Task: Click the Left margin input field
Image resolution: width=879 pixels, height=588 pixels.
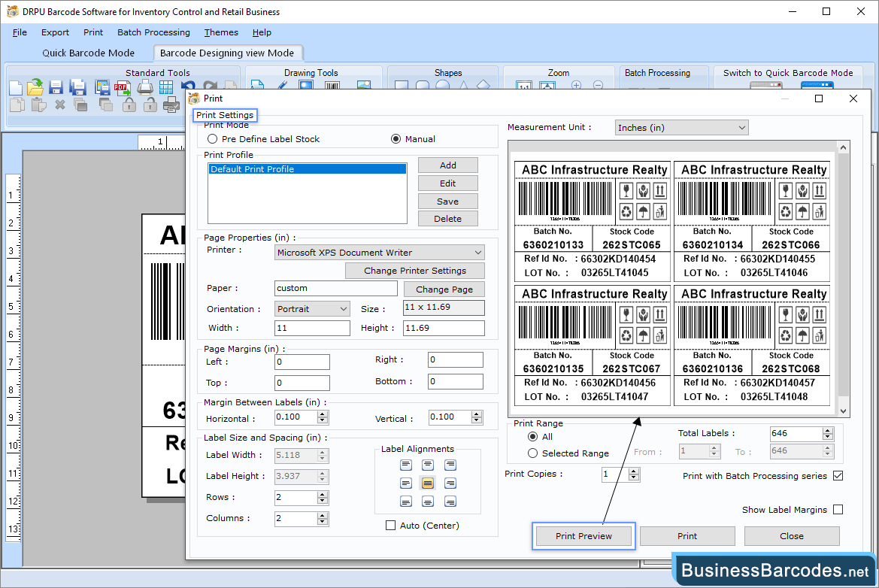Action: (302, 362)
